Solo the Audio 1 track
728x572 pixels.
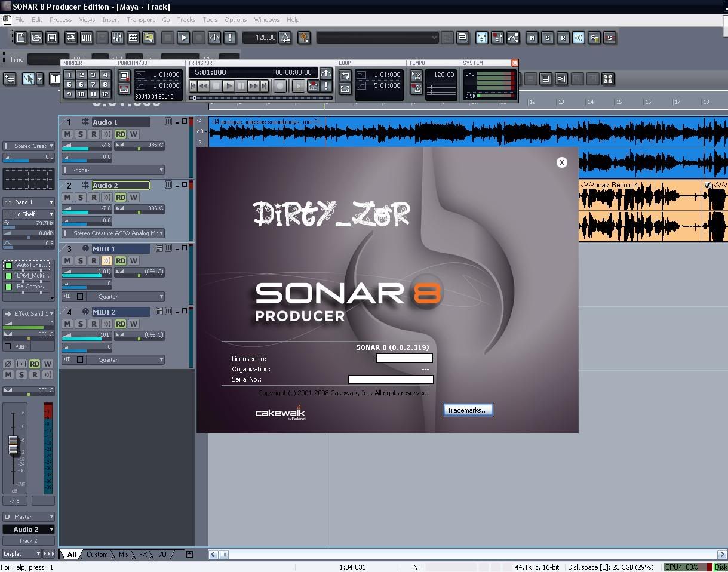[81, 134]
